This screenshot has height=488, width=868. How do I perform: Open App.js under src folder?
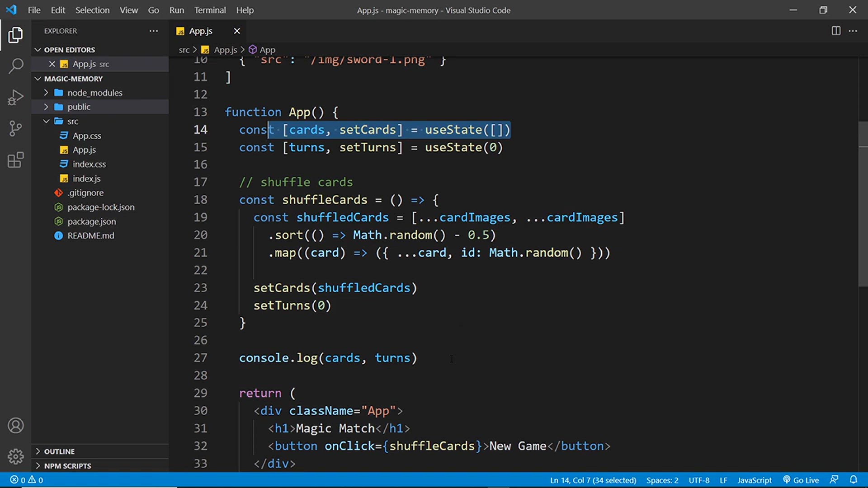84,150
